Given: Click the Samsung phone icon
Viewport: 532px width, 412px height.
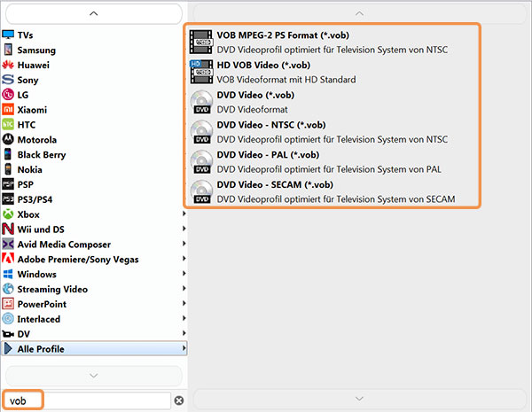Looking at the screenshot, I should point(8,50).
